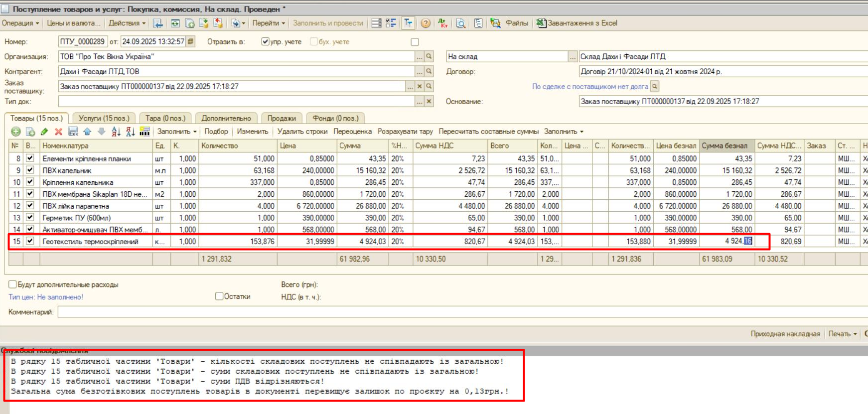Expand the Действия dropdown menu

pyautogui.click(x=127, y=23)
